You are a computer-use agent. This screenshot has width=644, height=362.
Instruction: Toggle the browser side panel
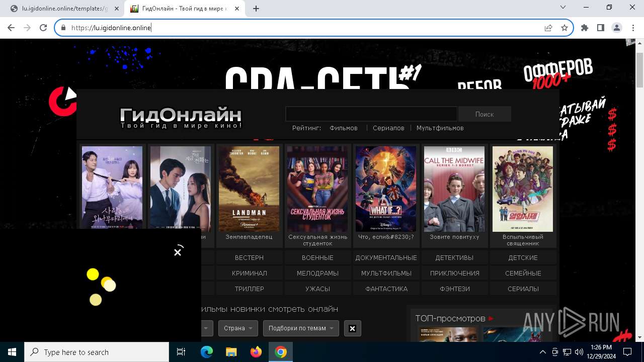pyautogui.click(x=601, y=28)
